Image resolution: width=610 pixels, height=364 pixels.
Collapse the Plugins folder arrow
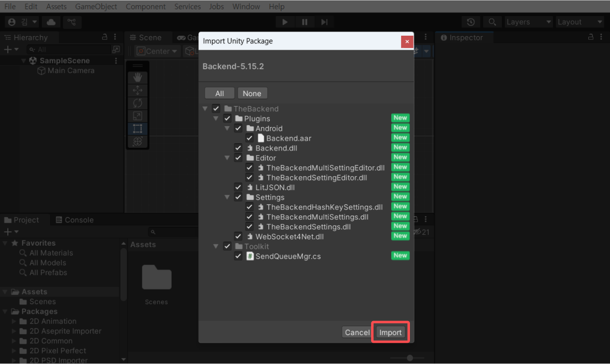pos(216,118)
